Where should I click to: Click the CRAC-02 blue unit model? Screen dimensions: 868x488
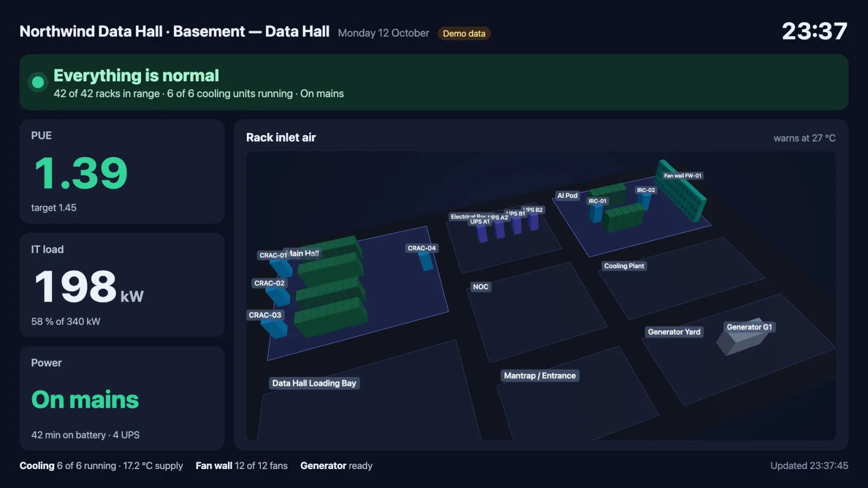[x=279, y=296]
